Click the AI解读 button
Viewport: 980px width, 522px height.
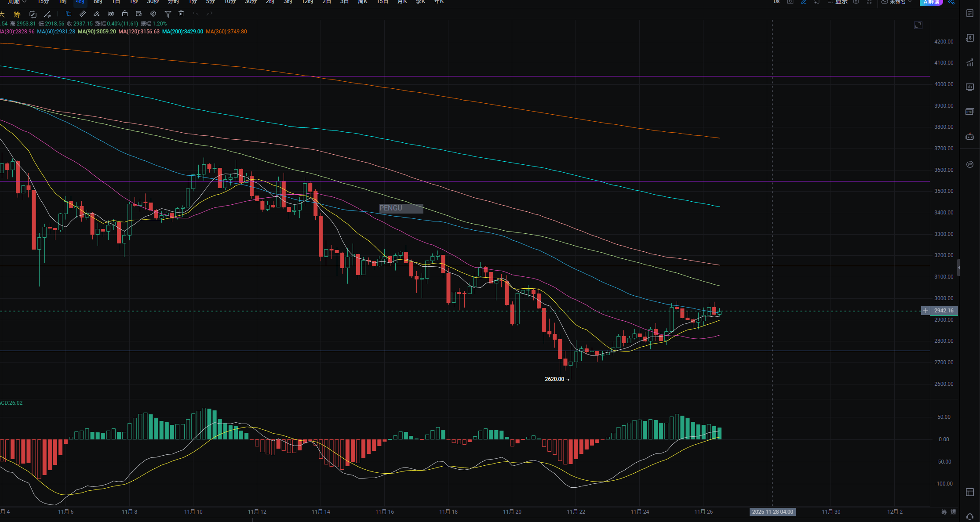pos(931,2)
